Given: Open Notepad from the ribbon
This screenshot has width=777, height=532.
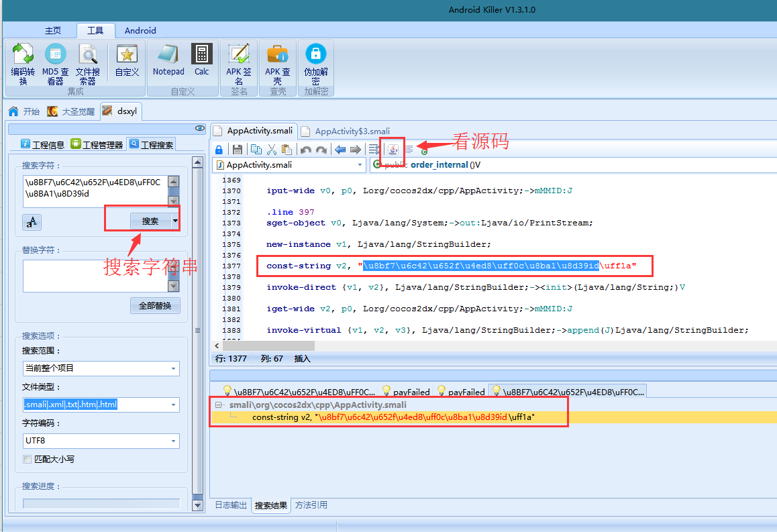Looking at the screenshot, I should click(168, 60).
